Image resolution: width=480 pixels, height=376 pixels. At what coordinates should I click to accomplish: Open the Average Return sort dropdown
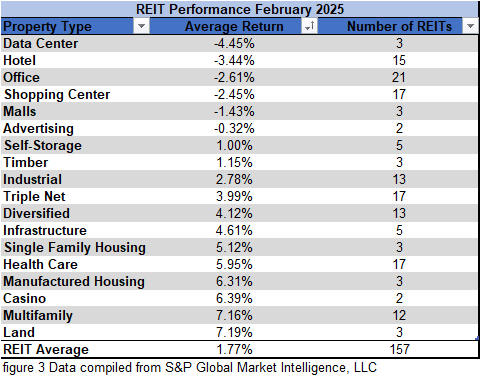(309, 26)
